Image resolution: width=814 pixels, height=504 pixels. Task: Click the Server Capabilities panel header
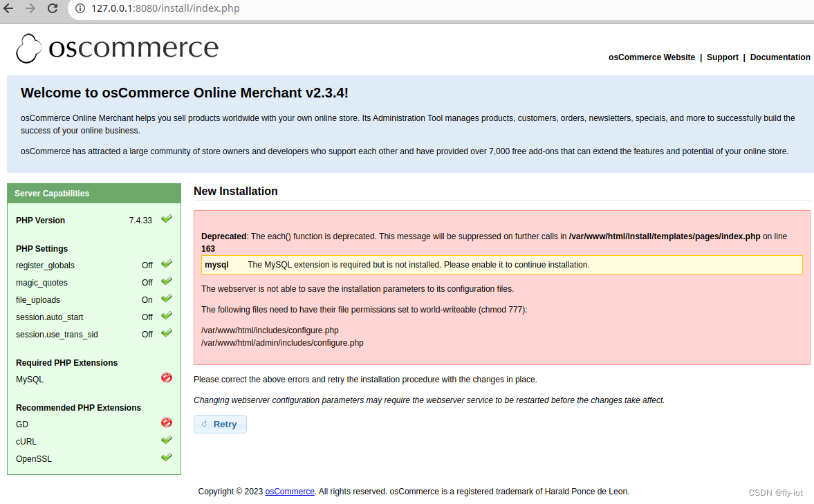[94, 193]
